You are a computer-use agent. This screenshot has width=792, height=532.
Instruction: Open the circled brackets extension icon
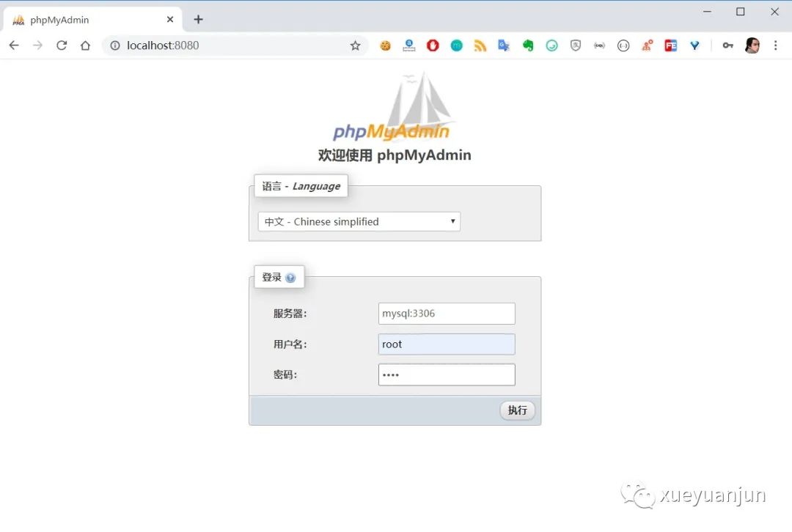pos(623,45)
